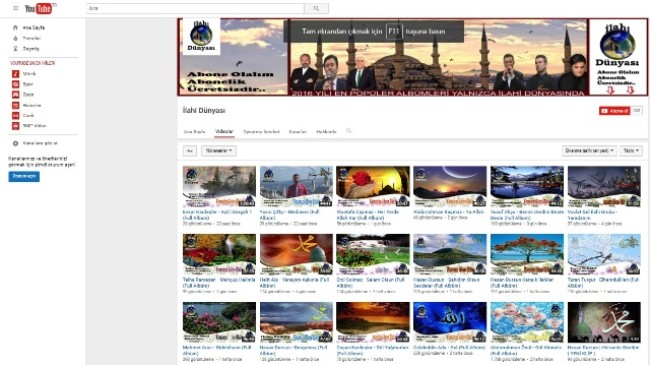Open the Hafız Alp video title link
650x365 pixels.
coord(294,282)
